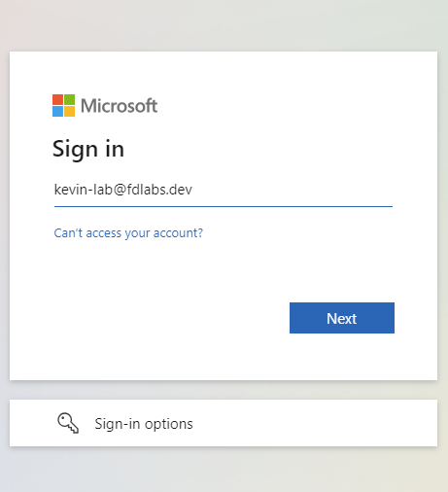The width and height of the screenshot is (448, 492).
Task: Click the key icon beside Sign-in options
Action: pyautogui.click(x=68, y=423)
